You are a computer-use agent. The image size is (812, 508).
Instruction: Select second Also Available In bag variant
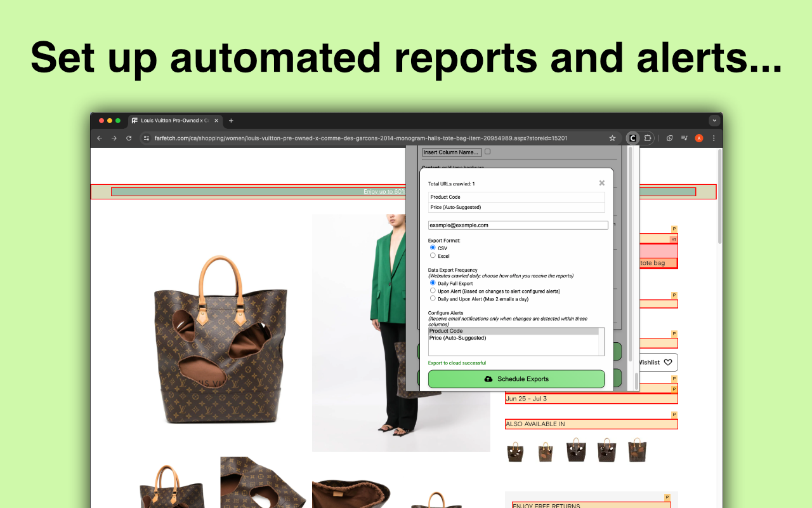(x=546, y=451)
